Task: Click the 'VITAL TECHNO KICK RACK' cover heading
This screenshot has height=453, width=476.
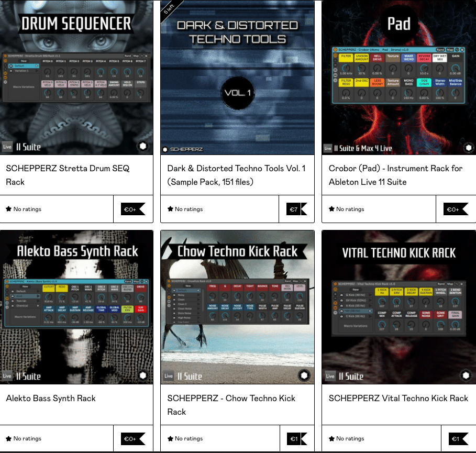Action: (399, 253)
